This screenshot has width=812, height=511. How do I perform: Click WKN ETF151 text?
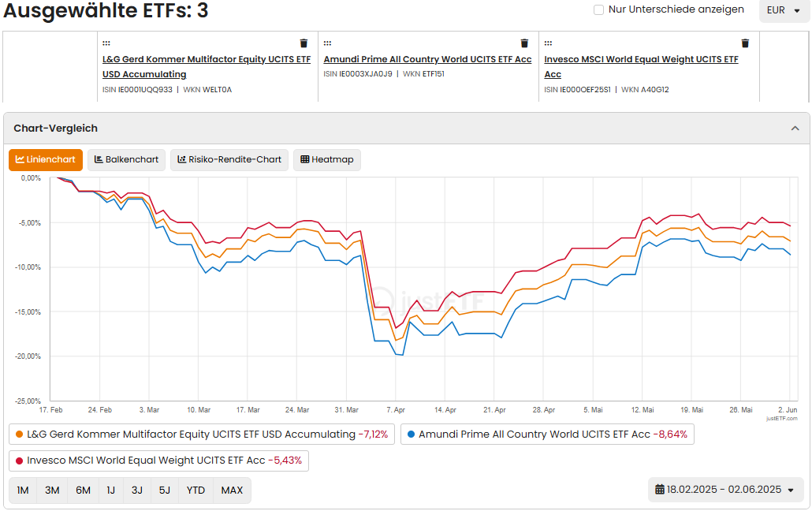(423, 74)
